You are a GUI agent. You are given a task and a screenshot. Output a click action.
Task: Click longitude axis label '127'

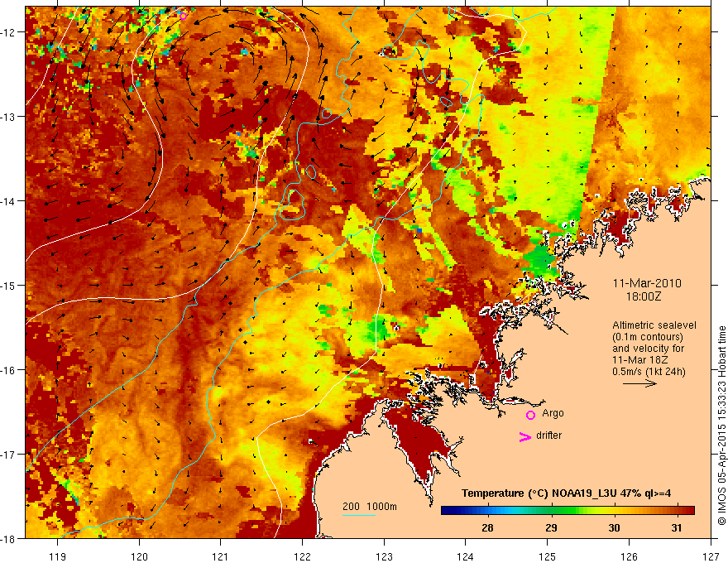(711, 556)
